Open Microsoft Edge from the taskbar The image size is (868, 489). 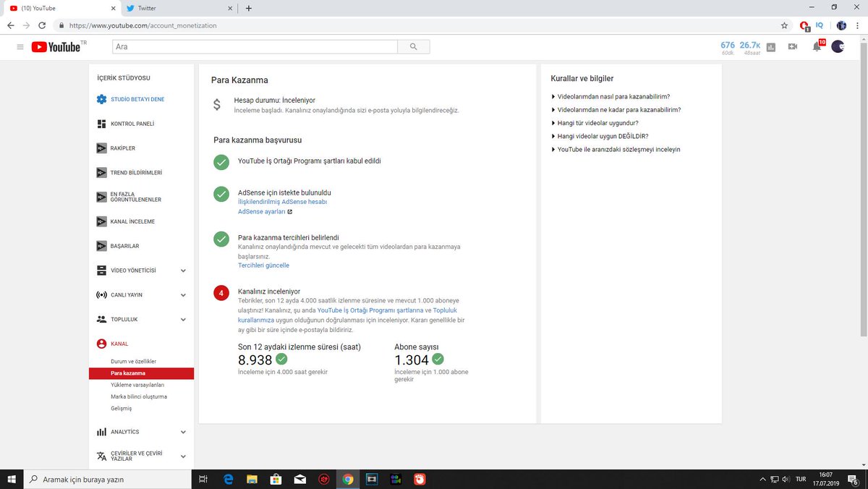click(228, 479)
